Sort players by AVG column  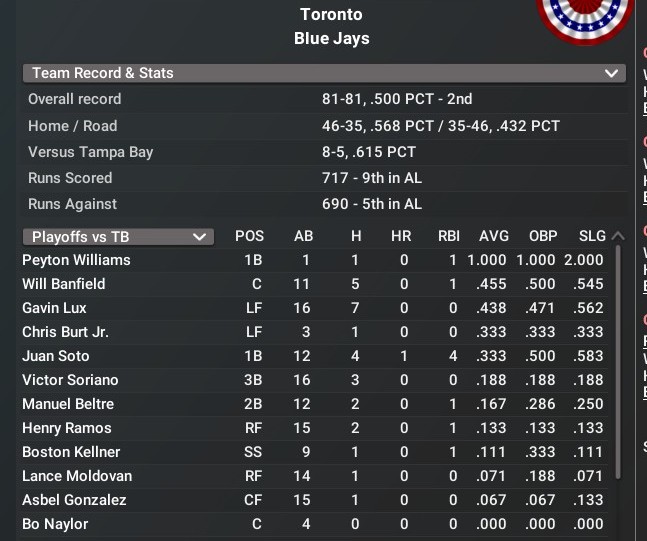[x=494, y=237]
